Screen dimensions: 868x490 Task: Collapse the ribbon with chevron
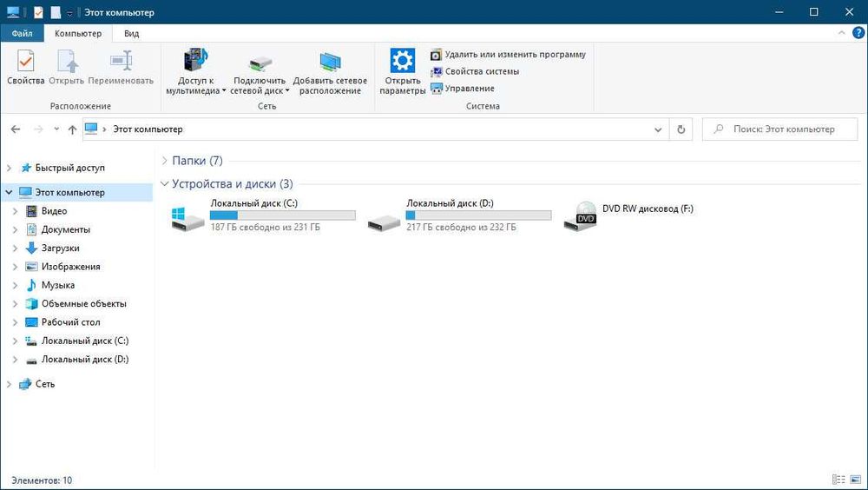point(841,33)
